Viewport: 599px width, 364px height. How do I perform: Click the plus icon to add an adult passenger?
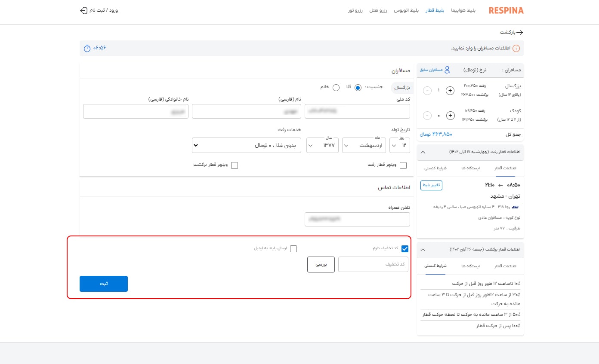[450, 91]
